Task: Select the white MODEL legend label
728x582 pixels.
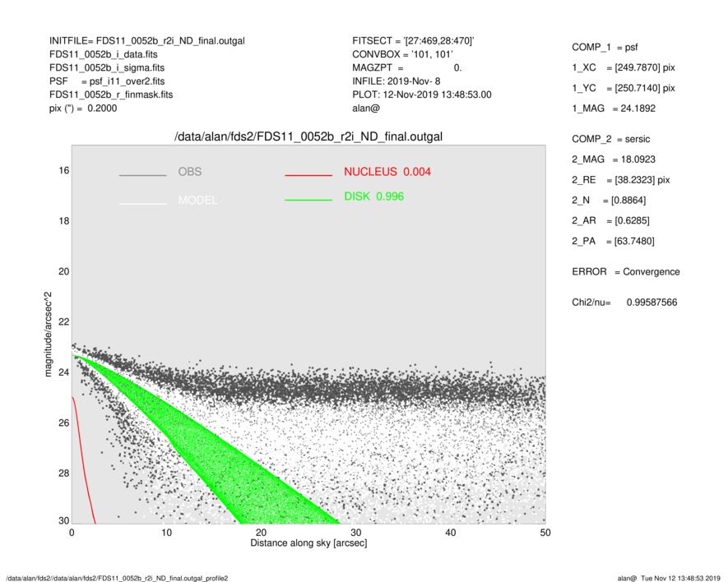Action: tap(197, 201)
